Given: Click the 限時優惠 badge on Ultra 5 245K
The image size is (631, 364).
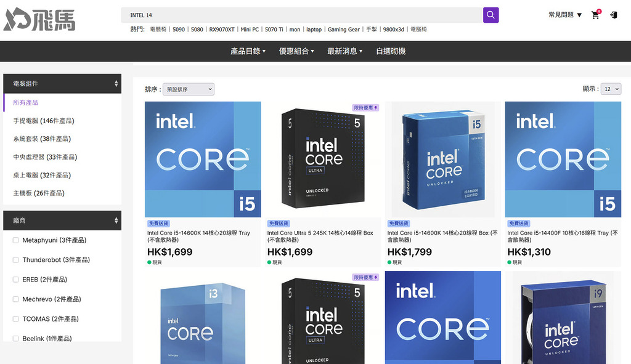Looking at the screenshot, I should 365,107.
